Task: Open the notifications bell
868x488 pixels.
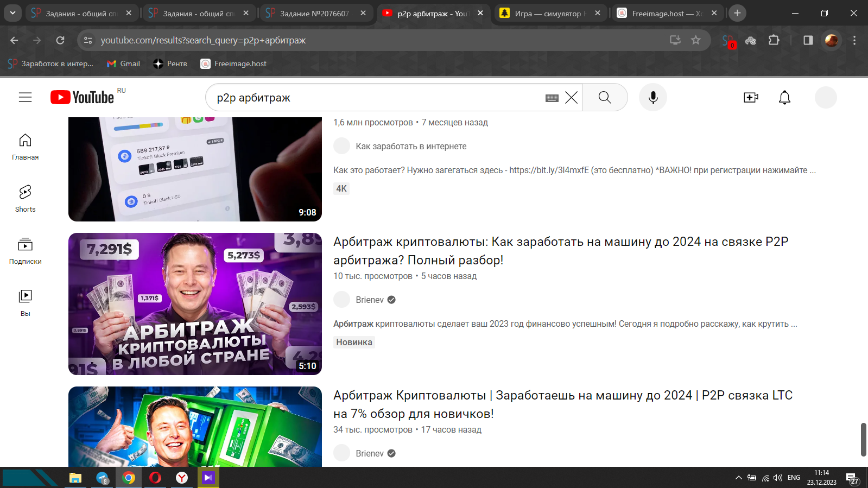Action: click(x=784, y=97)
